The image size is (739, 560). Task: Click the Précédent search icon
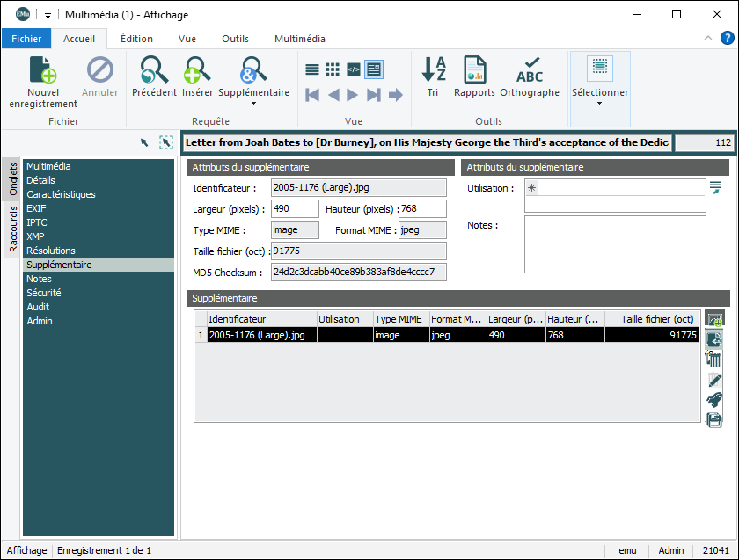coord(154,70)
